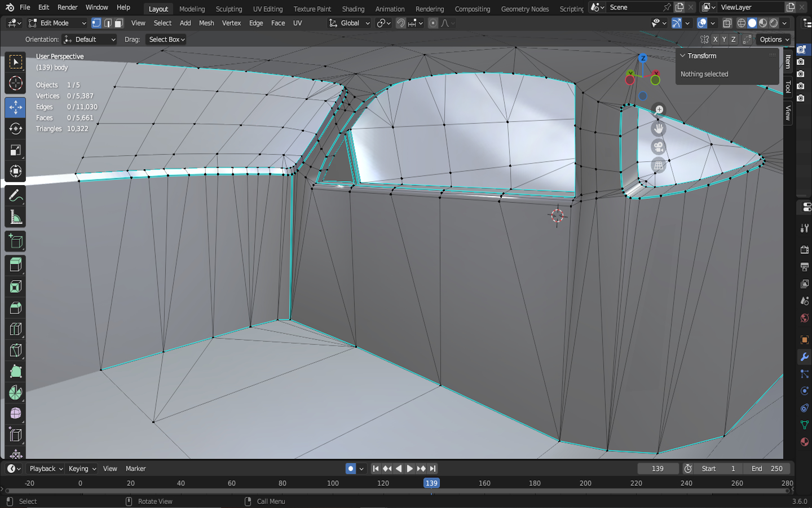Screen dimensions: 812x508
Task: Select the Inset Faces tool
Action: (x=16, y=287)
